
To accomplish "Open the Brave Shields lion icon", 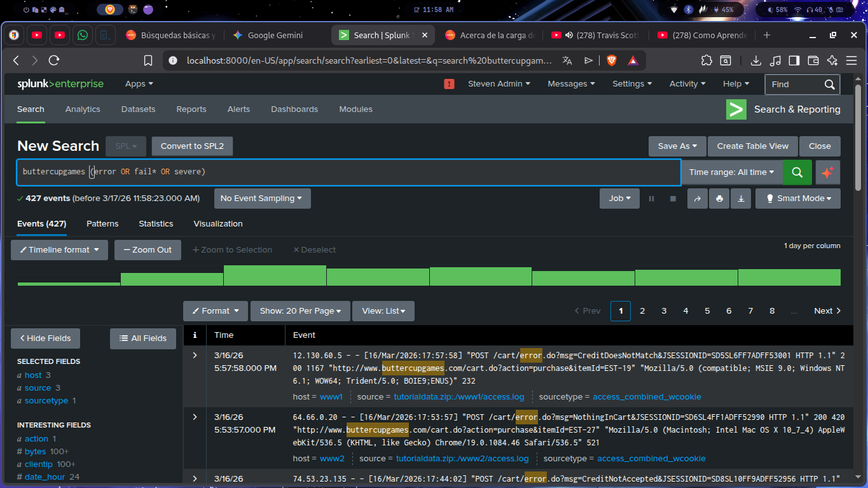I will 611,60.
